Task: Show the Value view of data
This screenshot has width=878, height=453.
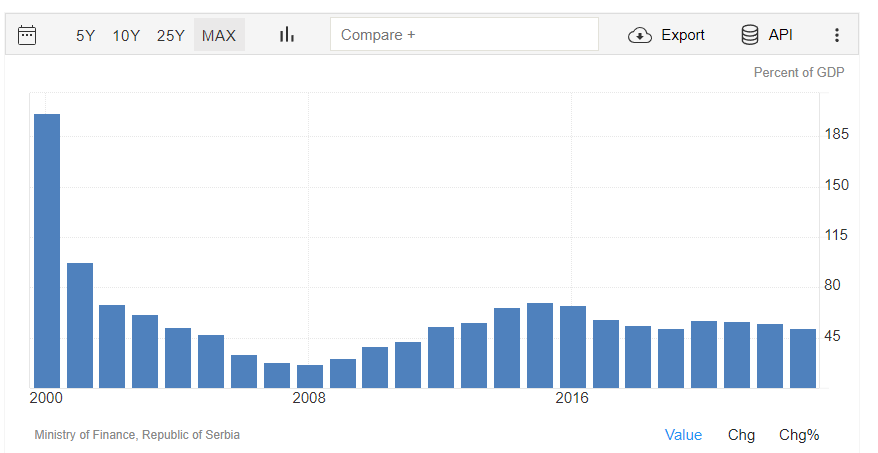Action: click(x=683, y=435)
